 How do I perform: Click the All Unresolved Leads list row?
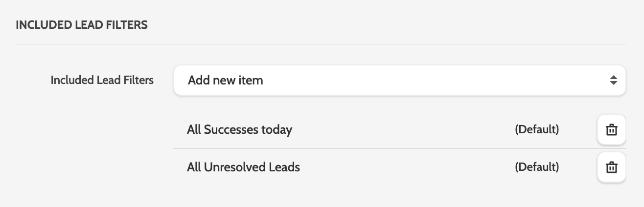pos(382,167)
